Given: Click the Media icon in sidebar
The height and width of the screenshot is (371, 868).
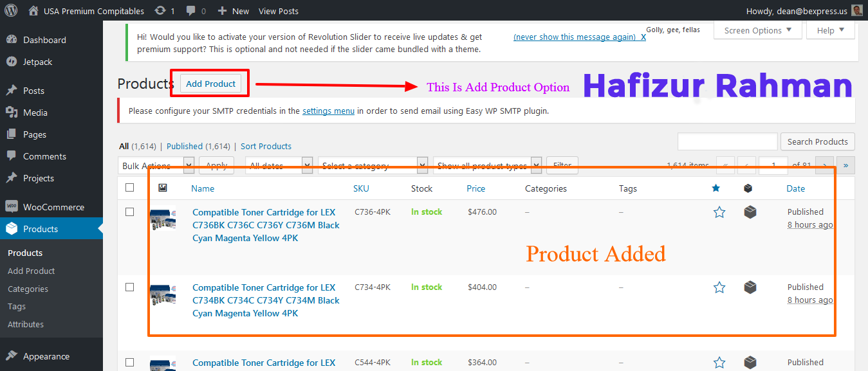Looking at the screenshot, I should (12, 113).
